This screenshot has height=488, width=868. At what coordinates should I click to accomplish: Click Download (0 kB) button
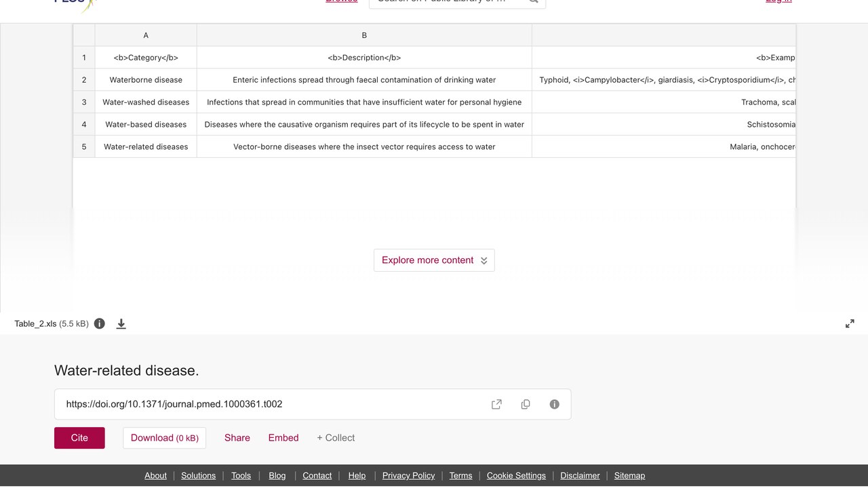pyautogui.click(x=165, y=438)
